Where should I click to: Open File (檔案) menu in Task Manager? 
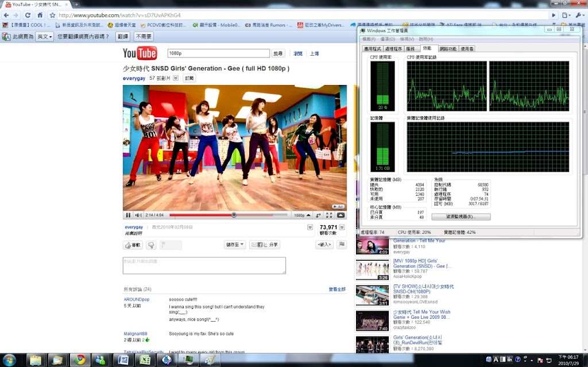pos(369,39)
